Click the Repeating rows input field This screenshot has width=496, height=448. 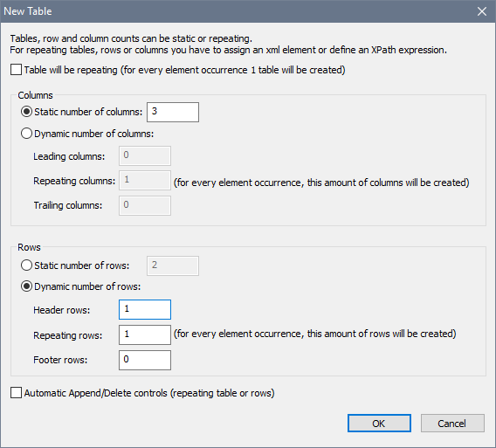click(x=145, y=334)
